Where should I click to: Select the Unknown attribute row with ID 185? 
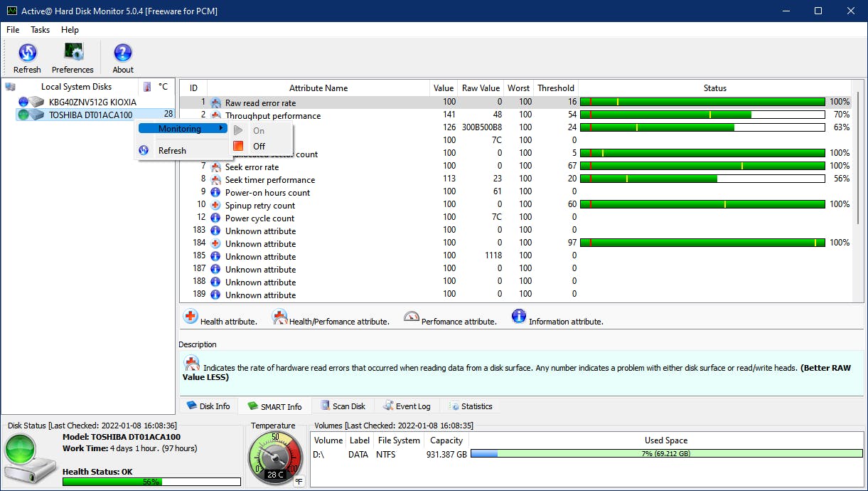[515, 257]
